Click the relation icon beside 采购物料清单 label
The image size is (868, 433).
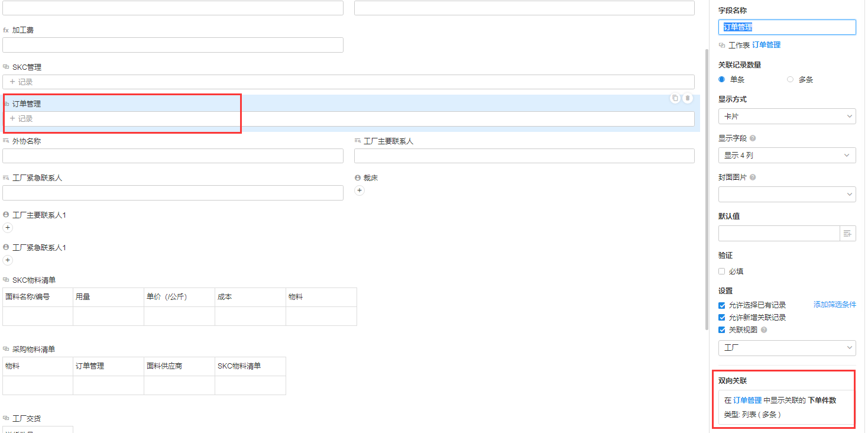(x=6, y=350)
